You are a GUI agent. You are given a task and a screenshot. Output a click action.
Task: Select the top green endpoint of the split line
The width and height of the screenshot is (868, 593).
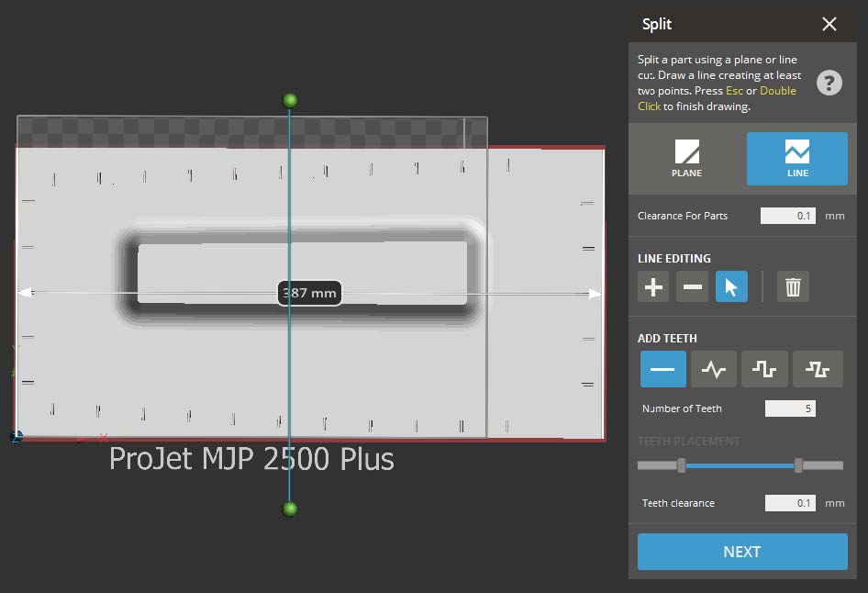(289, 99)
